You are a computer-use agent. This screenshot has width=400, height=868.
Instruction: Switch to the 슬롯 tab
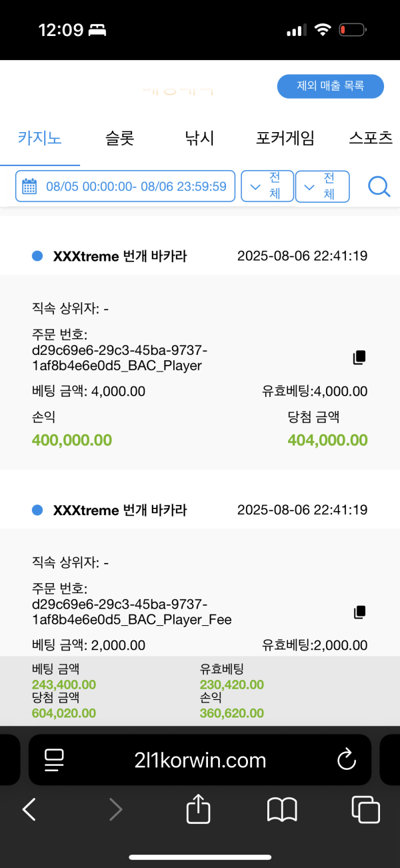pos(120,138)
